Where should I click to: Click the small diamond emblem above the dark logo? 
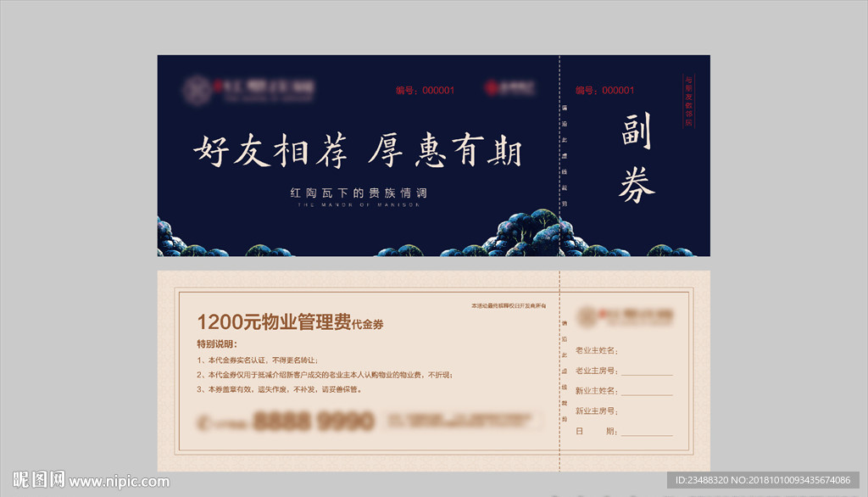[x=197, y=90]
